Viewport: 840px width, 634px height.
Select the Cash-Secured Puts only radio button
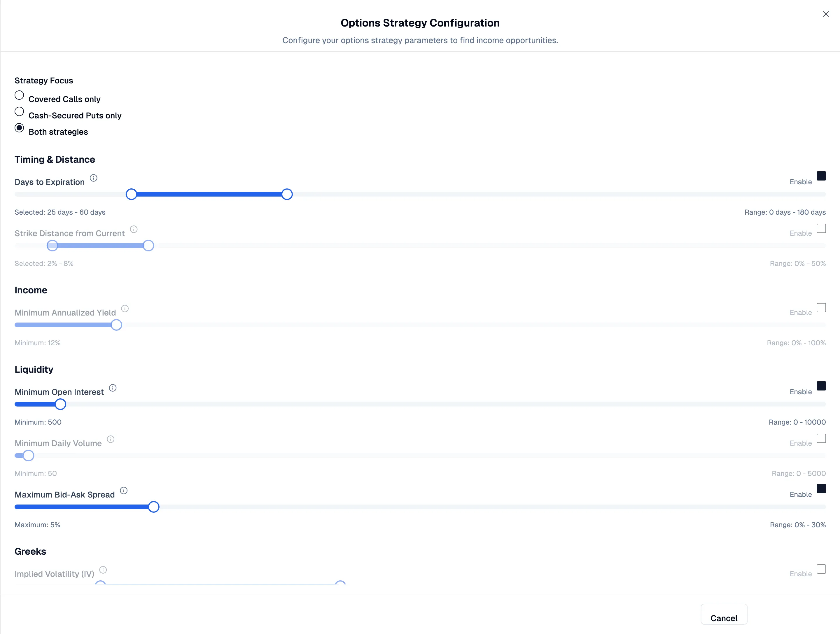(19, 111)
